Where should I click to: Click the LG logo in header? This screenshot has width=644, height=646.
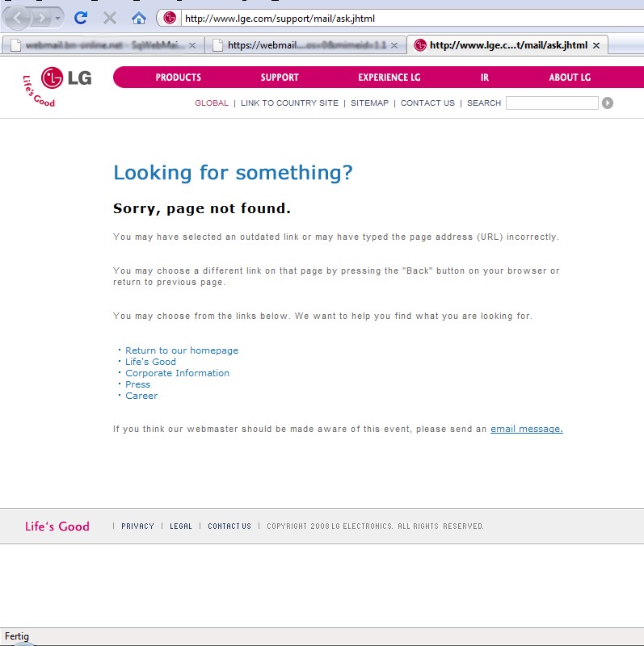pos(66,78)
